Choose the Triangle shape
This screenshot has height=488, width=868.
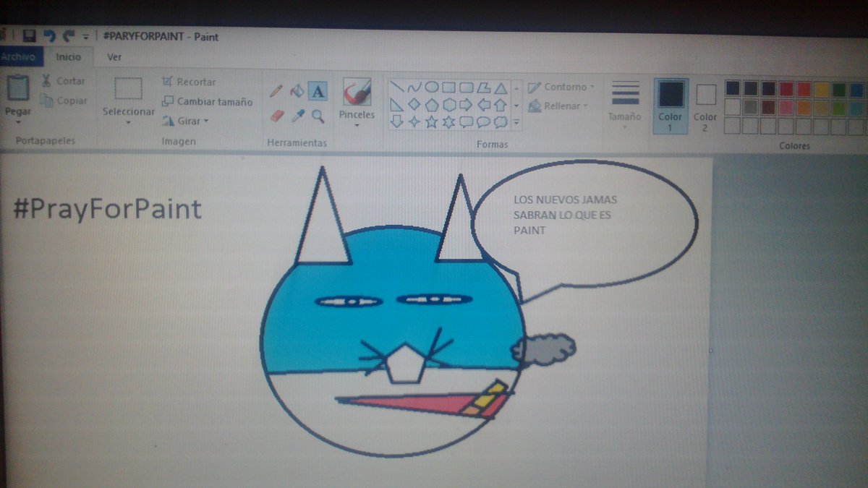pos(500,88)
